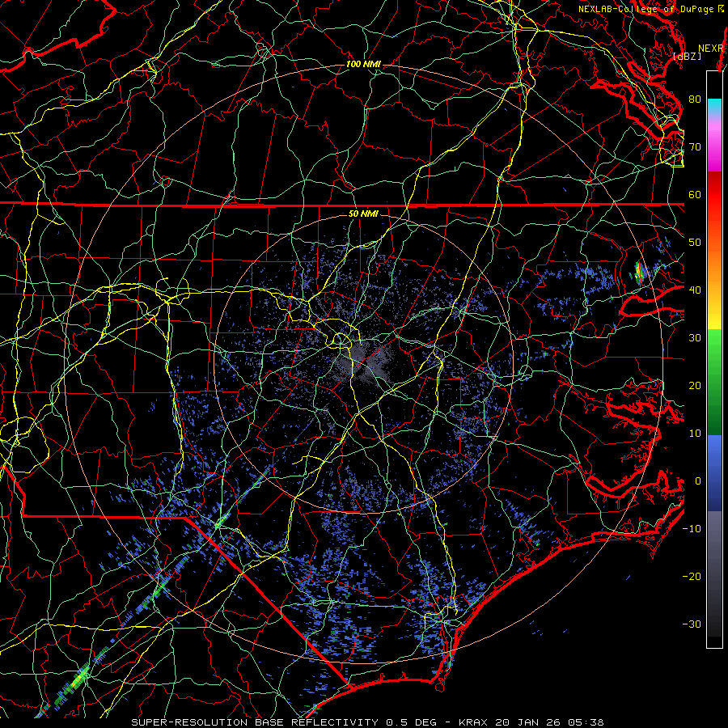
Task: Click the 80 value on the dBZ scale
Action: (695, 99)
